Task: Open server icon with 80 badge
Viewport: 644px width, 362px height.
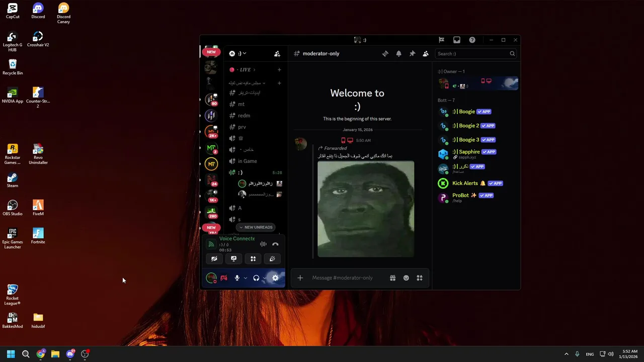Action: pos(211,99)
